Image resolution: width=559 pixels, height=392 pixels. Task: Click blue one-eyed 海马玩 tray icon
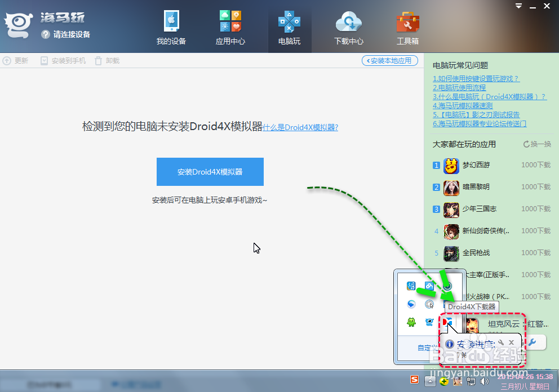(x=429, y=322)
